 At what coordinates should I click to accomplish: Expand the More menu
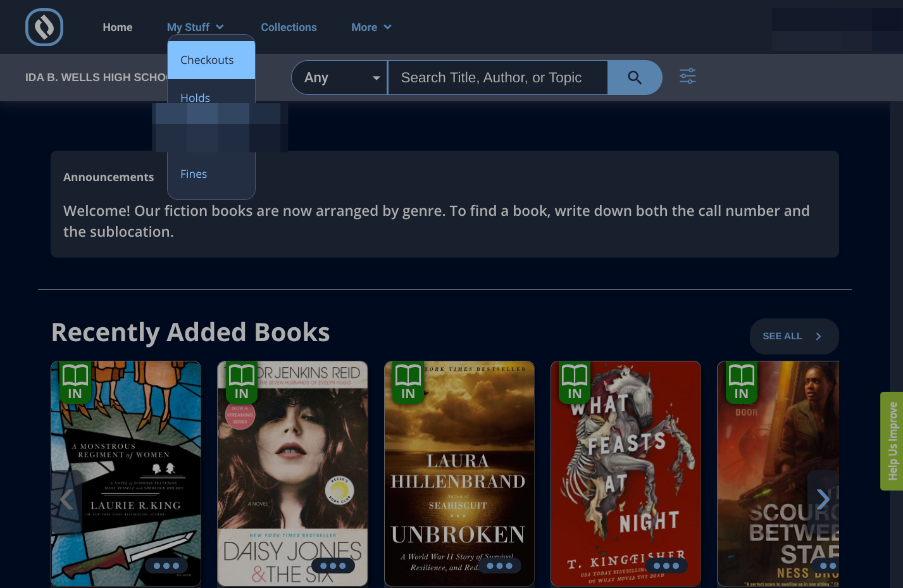pos(371,27)
